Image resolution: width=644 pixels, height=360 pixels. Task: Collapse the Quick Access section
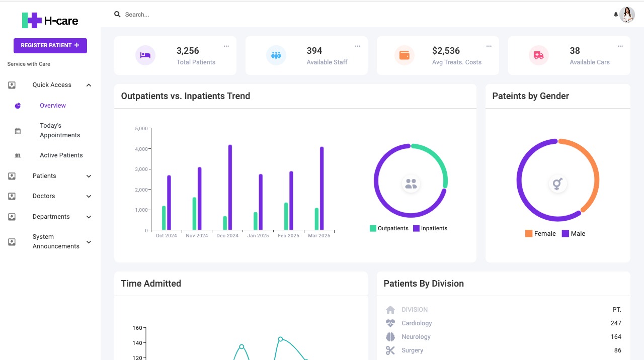pos(89,85)
